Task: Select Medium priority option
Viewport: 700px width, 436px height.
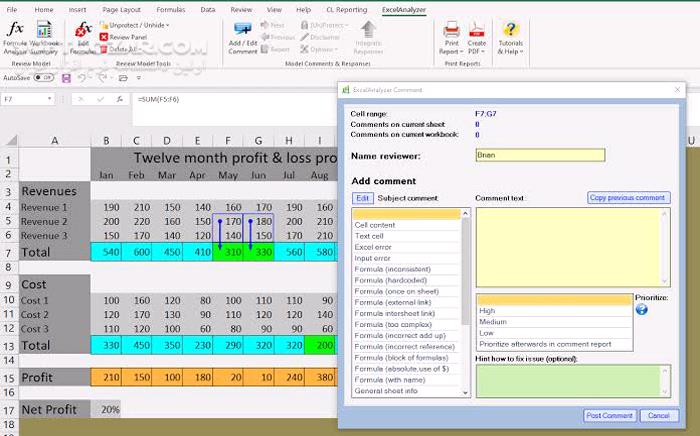Action: (554, 322)
